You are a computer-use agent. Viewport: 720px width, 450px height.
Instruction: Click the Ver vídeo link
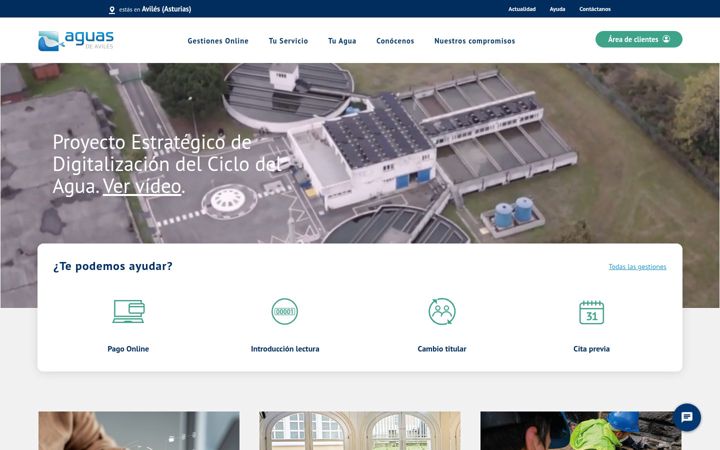[142, 186]
